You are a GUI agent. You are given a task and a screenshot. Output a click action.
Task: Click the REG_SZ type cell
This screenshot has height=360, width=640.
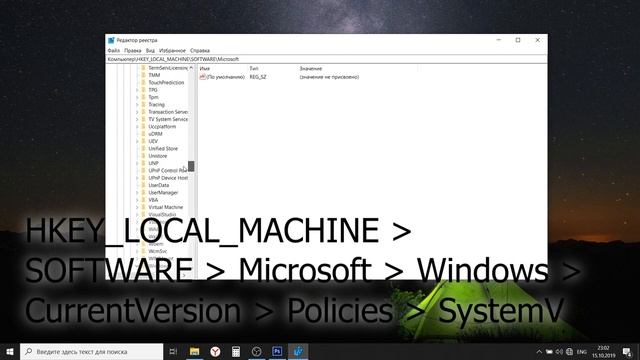point(258,77)
